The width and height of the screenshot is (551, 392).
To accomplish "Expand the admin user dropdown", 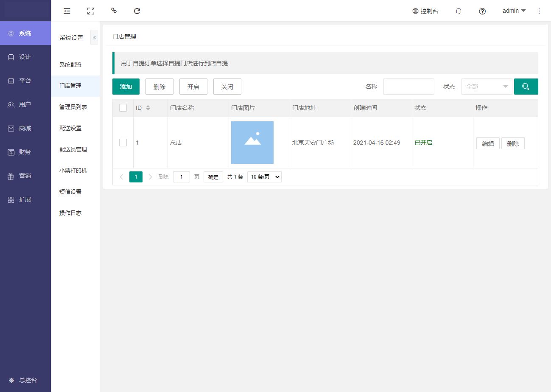I will [514, 11].
